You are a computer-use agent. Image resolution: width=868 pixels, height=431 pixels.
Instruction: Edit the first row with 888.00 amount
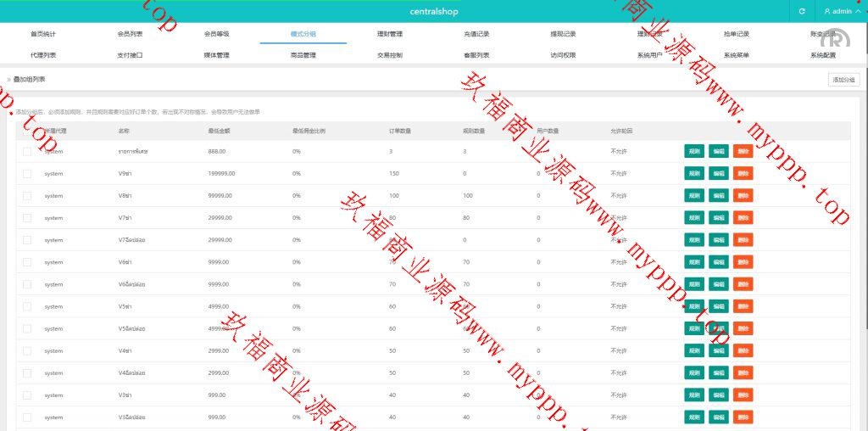tap(719, 151)
